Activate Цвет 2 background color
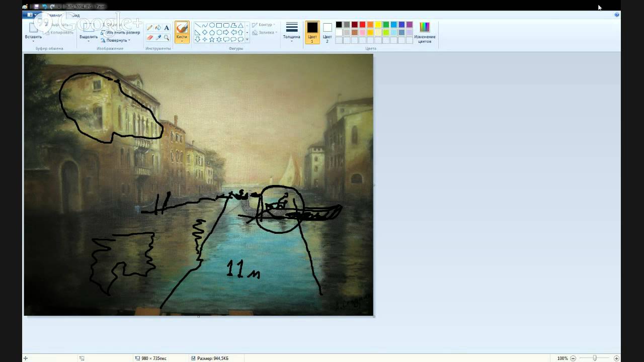This screenshot has width=644, height=362. tap(327, 32)
